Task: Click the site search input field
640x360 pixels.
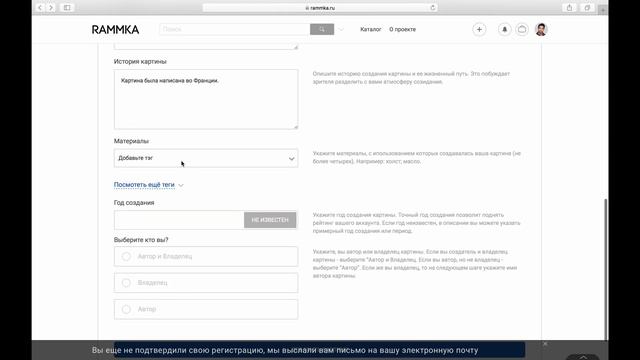Action: click(235, 29)
